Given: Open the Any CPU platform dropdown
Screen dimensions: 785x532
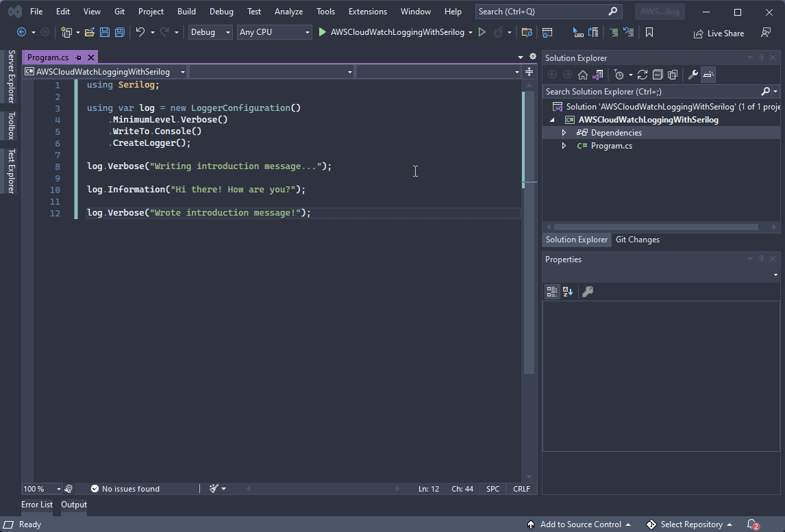Looking at the screenshot, I should [274, 32].
